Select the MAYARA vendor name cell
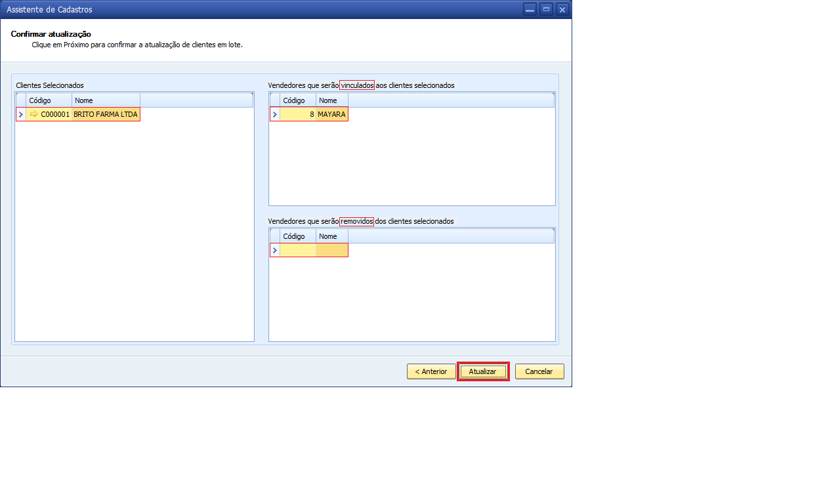The height and width of the screenshot is (504, 840). click(x=332, y=114)
